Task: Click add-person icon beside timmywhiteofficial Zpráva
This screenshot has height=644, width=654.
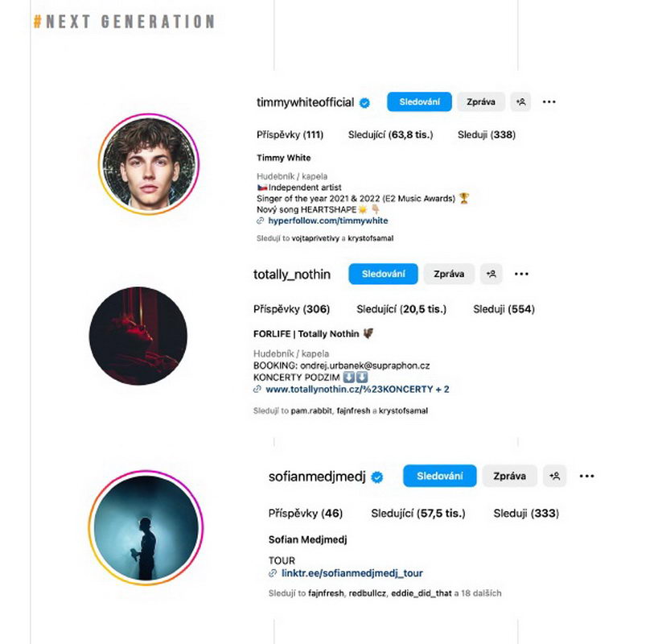Action: [x=520, y=102]
